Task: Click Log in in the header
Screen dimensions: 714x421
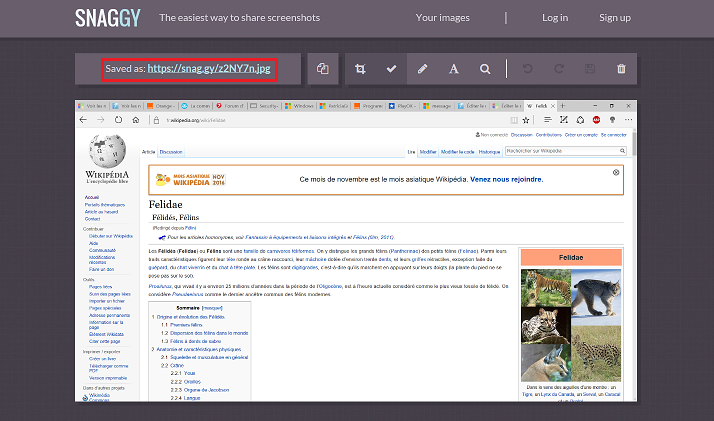Action: (555, 17)
